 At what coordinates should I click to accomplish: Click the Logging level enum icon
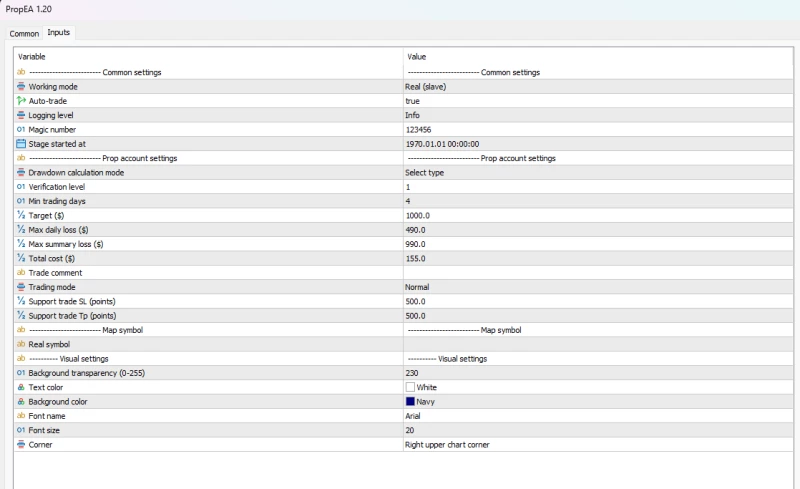coord(21,115)
